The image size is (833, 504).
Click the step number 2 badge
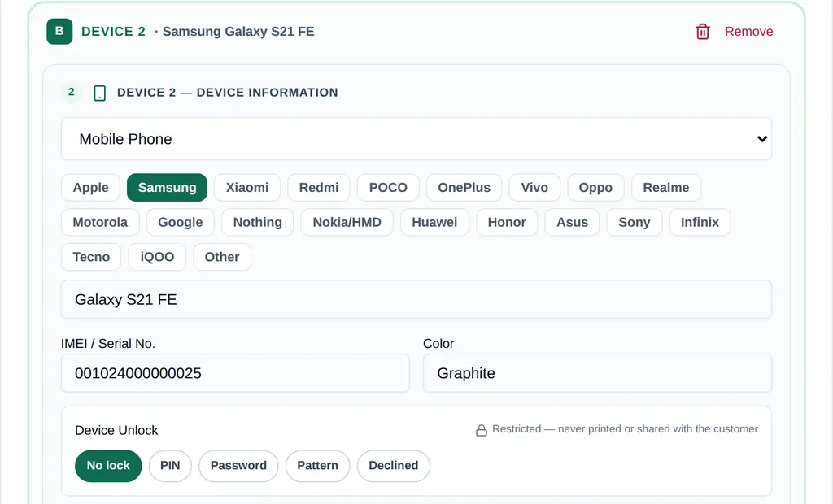point(72,93)
